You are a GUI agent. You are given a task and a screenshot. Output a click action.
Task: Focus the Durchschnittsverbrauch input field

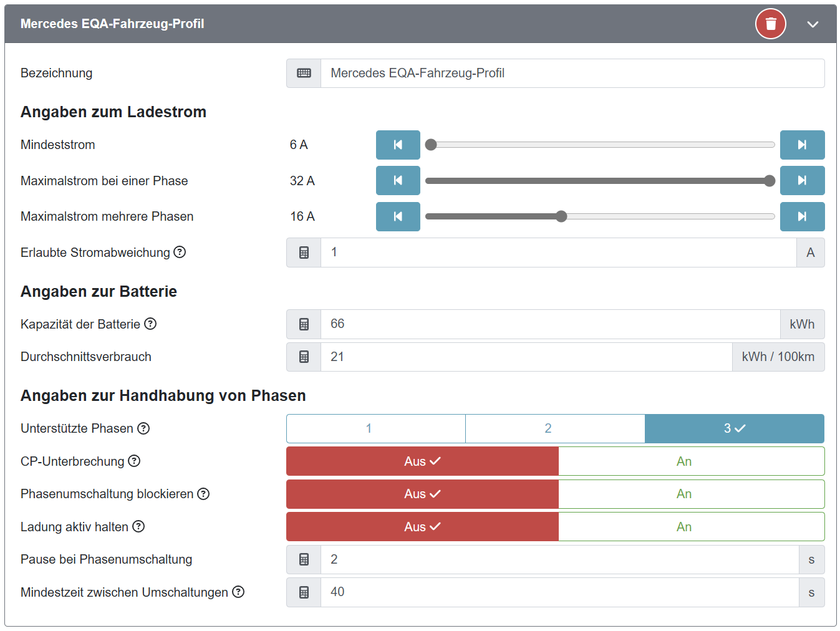[526, 357]
